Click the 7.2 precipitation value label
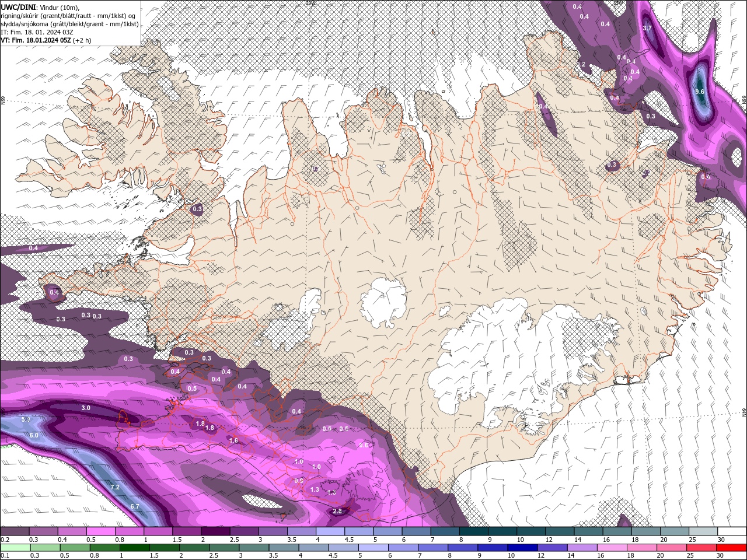 [115, 487]
